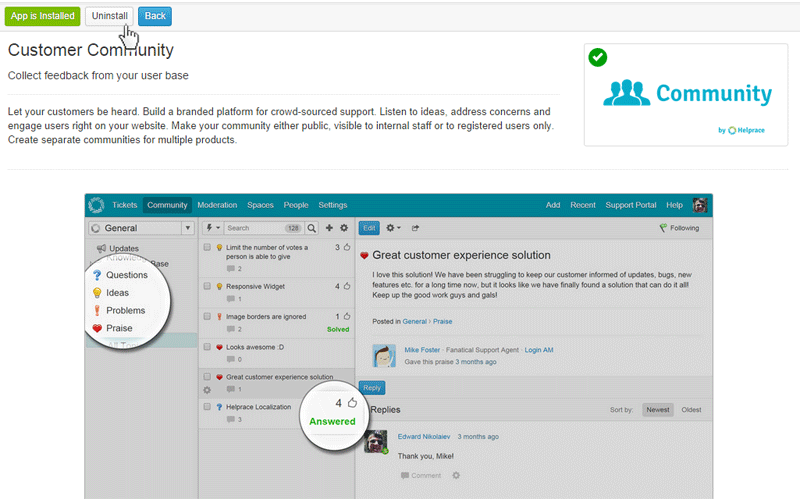Click the plus icon to add topic

(330, 228)
